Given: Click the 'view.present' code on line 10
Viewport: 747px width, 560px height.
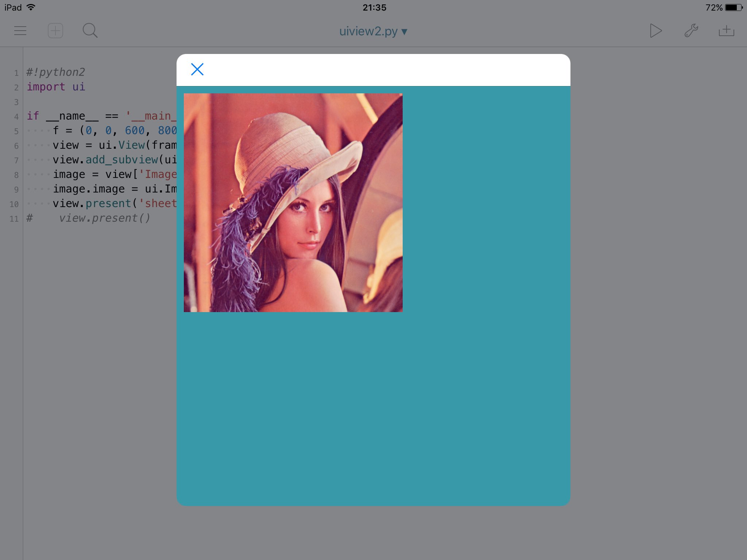Looking at the screenshot, I should click(x=92, y=203).
